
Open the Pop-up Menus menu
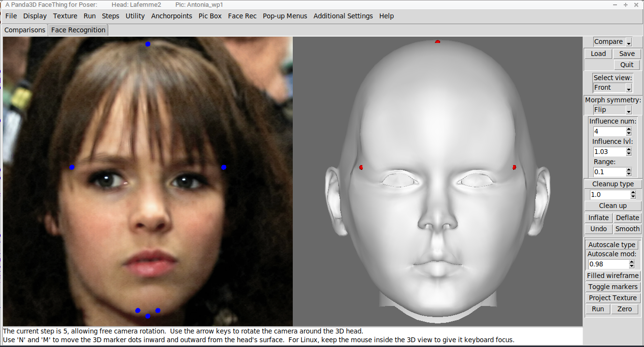[x=285, y=16]
